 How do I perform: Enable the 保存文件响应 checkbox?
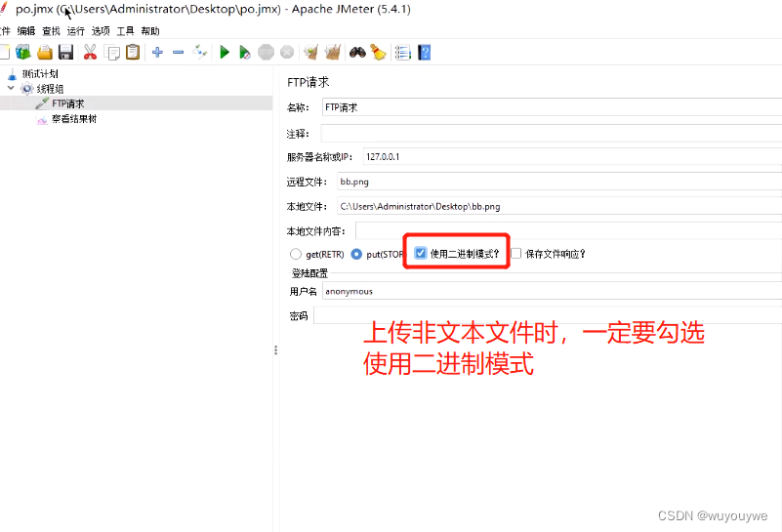click(x=516, y=253)
